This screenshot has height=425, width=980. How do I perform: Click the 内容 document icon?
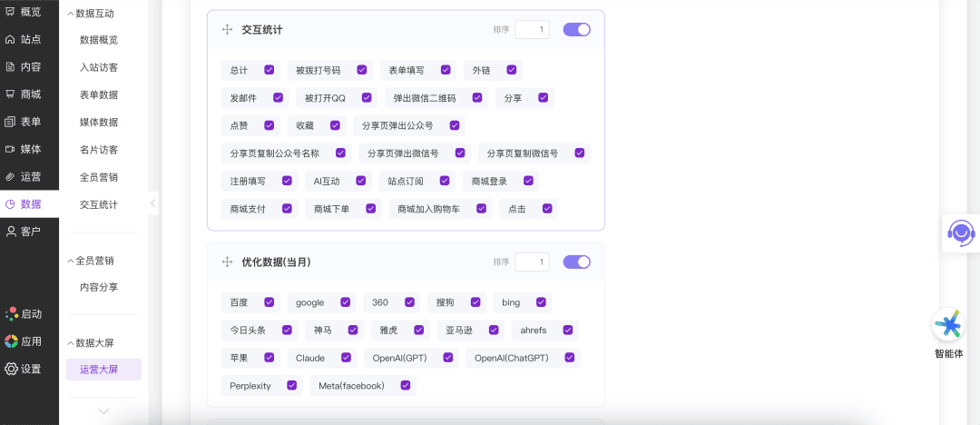(10, 67)
